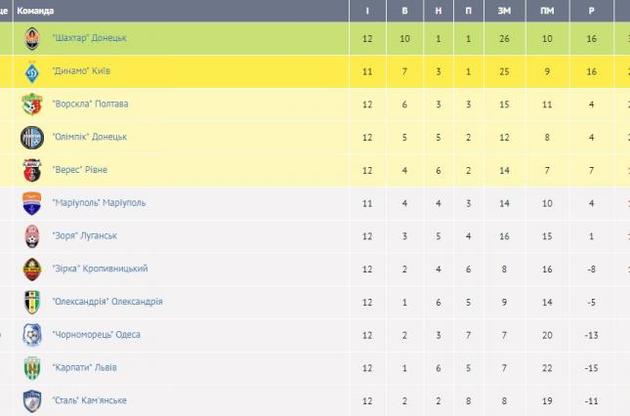Click the Mariupol team logo
The height and width of the screenshot is (416, 630).
tap(32, 203)
